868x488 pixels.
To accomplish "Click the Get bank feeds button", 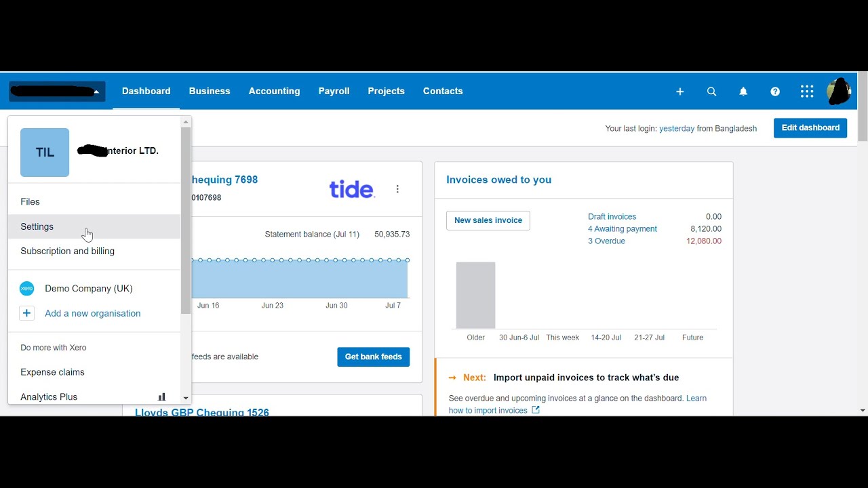I will [x=373, y=357].
